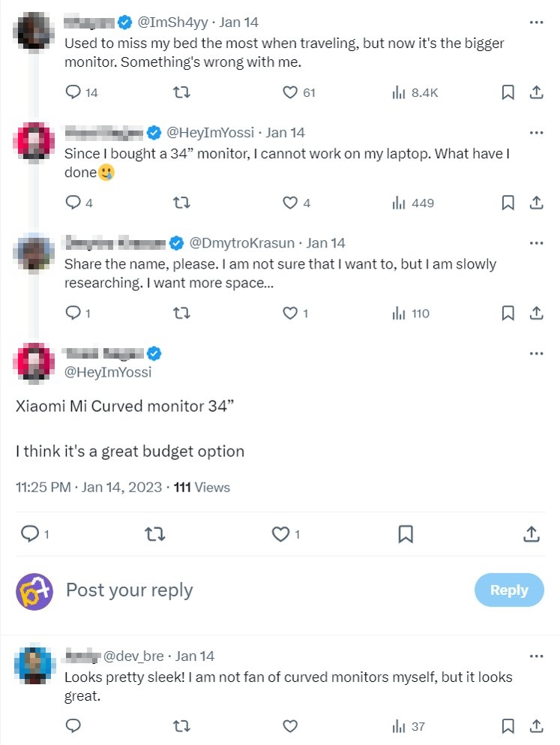Toggle retweet on main Xiaomi monitor tweet
This screenshot has width=560, height=745.
coord(154,534)
